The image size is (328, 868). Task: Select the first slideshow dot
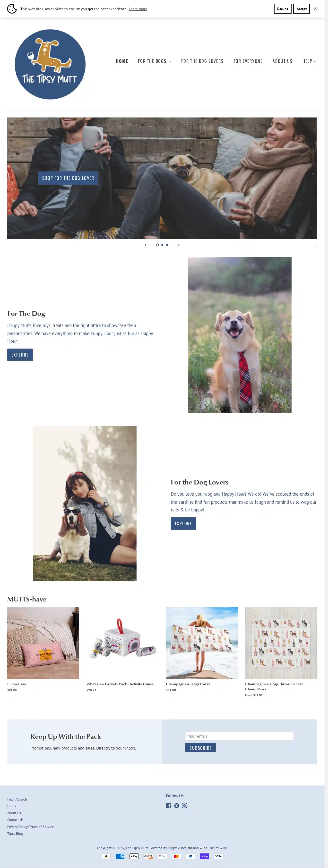(x=157, y=245)
